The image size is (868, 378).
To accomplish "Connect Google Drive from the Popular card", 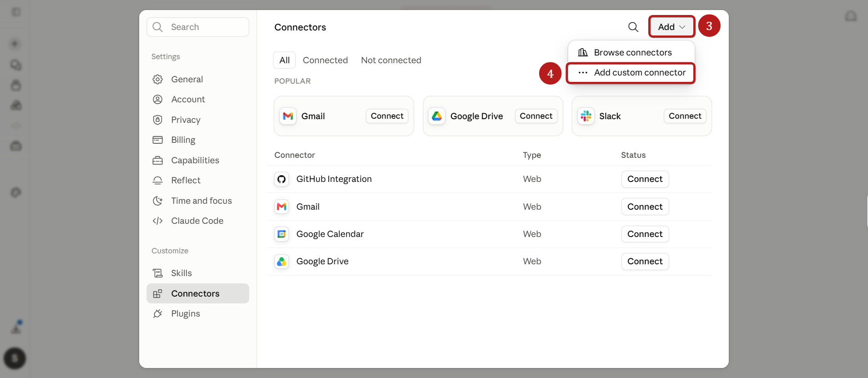I will click(x=536, y=116).
